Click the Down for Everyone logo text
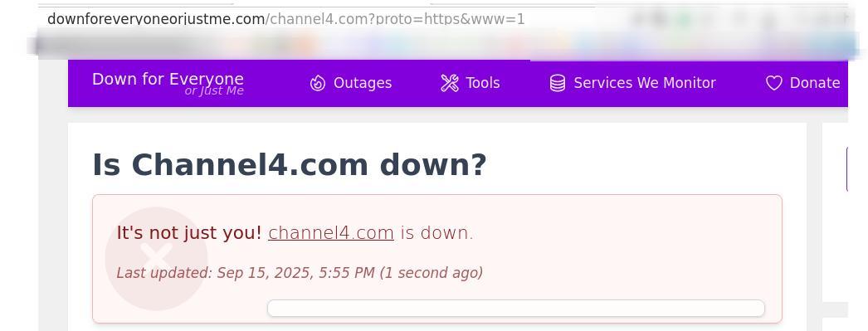Screen dimensions: 868x331 (168, 79)
